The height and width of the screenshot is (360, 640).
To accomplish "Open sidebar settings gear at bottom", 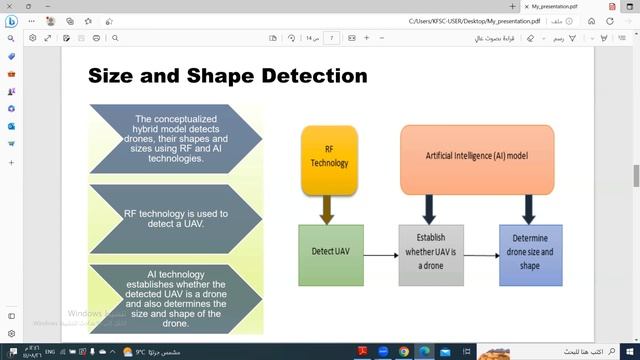I will 11,333.
